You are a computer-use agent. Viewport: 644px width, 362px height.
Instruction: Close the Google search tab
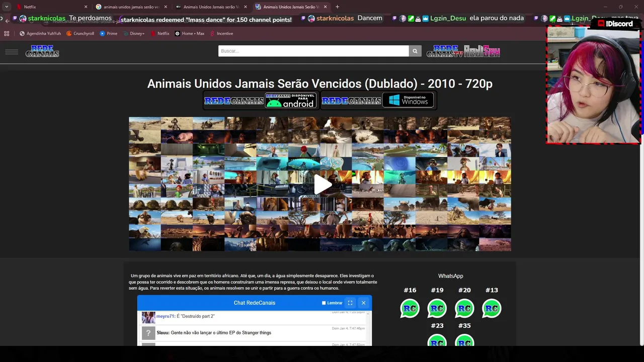(x=166, y=7)
